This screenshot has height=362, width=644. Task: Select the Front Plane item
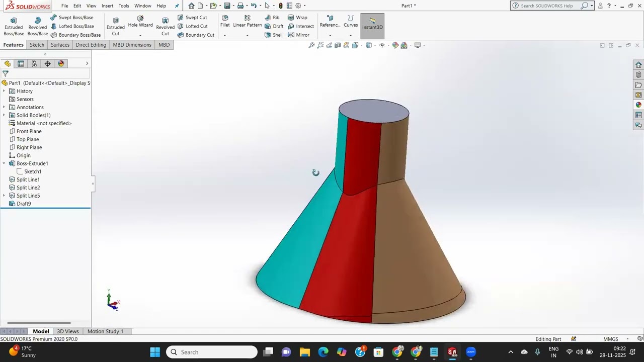pyautogui.click(x=25, y=131)
